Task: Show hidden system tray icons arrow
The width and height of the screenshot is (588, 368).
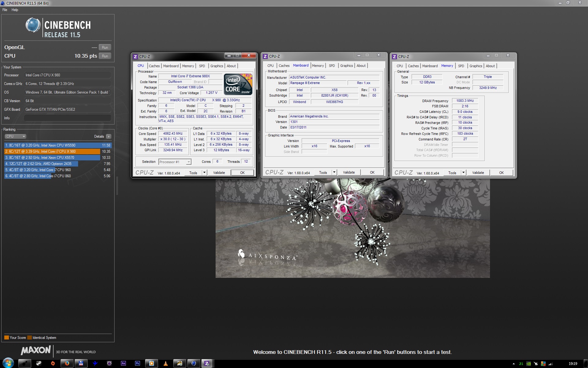Action: click(514, 364)
